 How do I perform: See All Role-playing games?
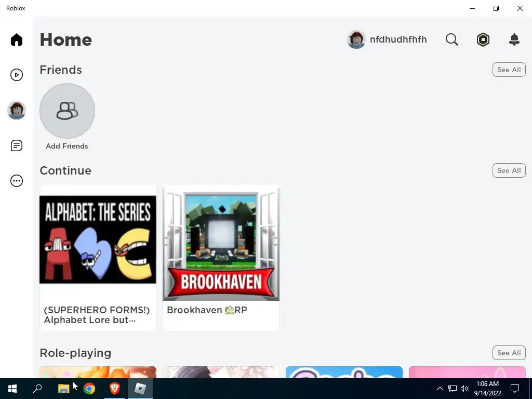(x=509, y=353)
